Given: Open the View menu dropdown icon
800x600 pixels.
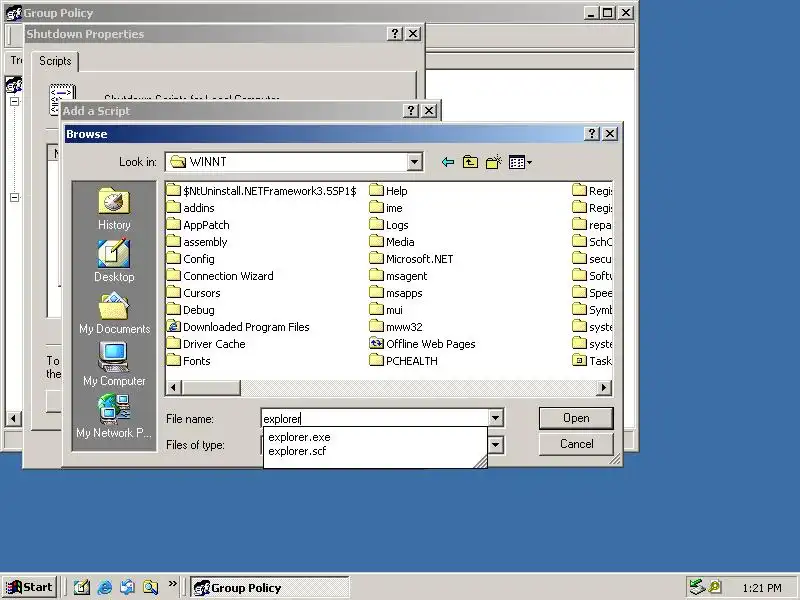Looking at the screenshot, I should click(520, 162).
